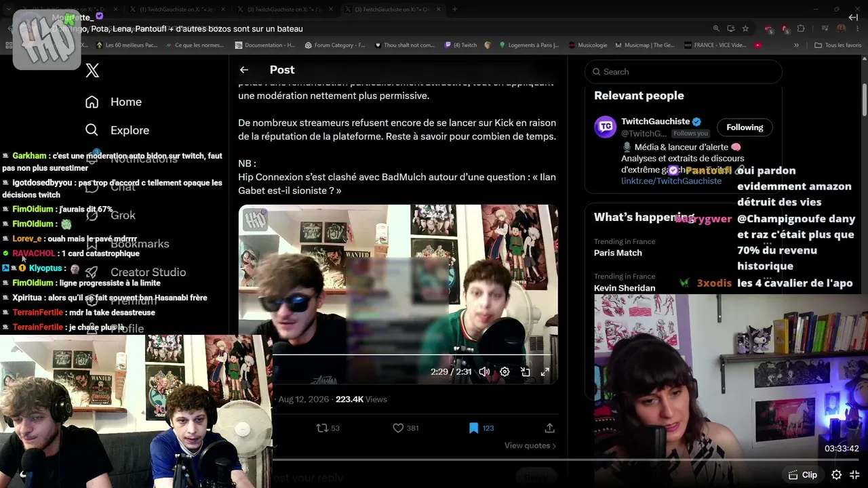Open the X logo home link
Image resolution: width=868 pixels, height=488 pixels.
pyautogui.click(x=93, y=70)
